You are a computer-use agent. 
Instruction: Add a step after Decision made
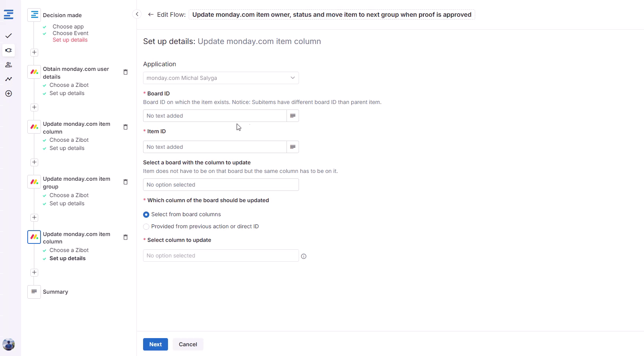tap(34, 52)
